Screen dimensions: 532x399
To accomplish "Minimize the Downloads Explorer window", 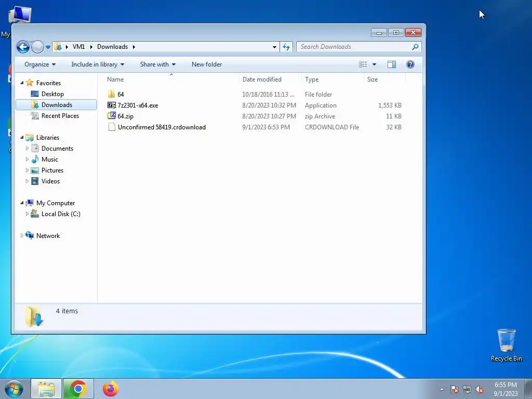I will (379, 33).
